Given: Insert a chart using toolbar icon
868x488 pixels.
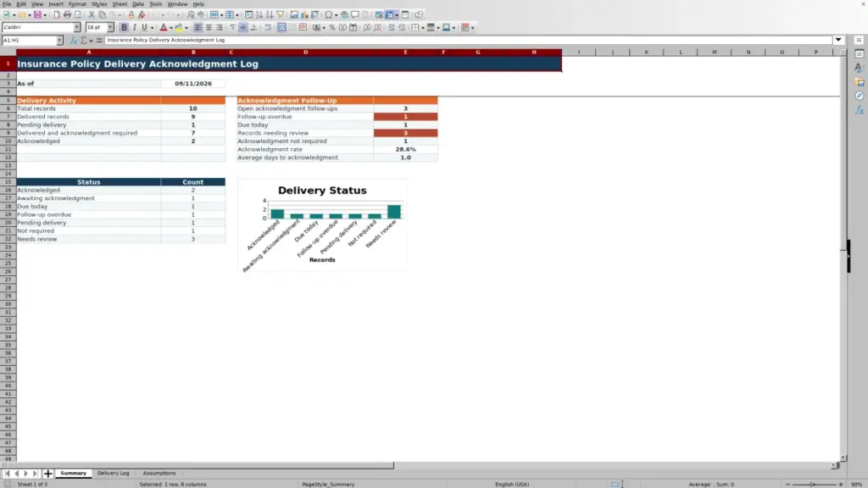Looking at the screenshot, I should [304, 15].
